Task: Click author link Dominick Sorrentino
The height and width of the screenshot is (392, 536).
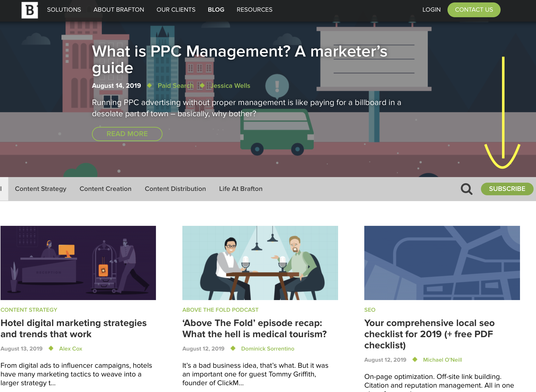Action: click(268, 349)
